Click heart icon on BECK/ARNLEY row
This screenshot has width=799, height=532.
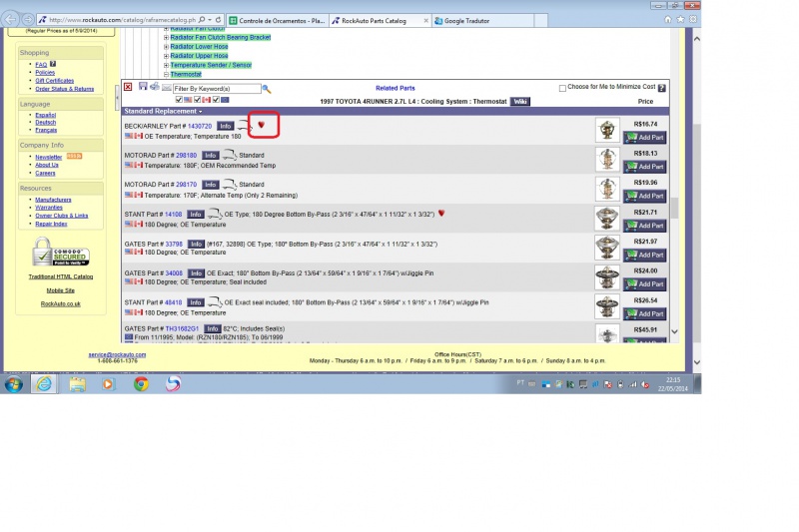click(x=262, y=125)
